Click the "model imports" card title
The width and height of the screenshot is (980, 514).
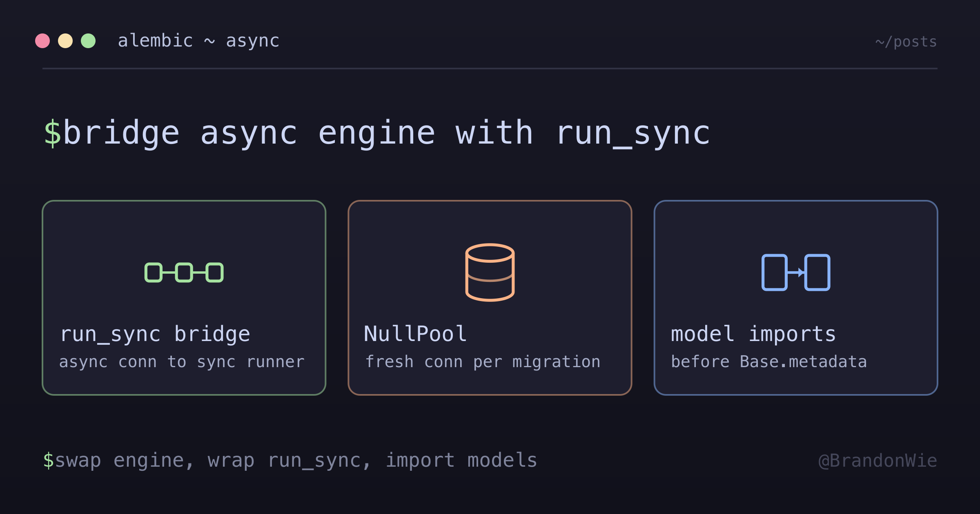click(x=753, y=334)
